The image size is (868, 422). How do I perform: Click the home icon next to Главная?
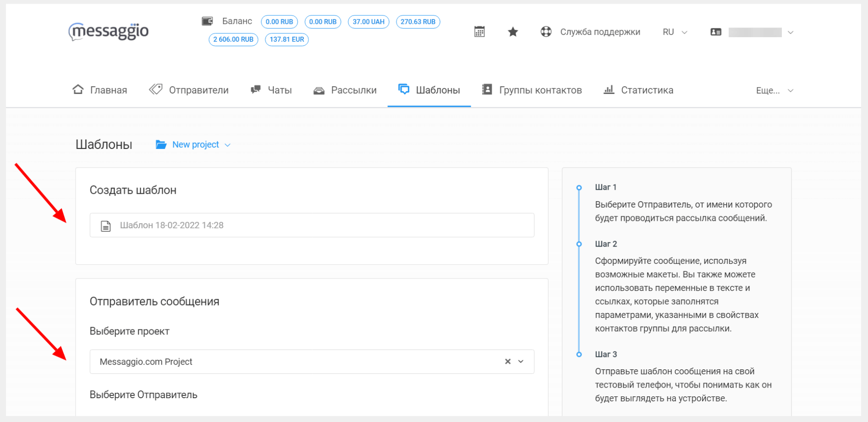click(78, 89)
